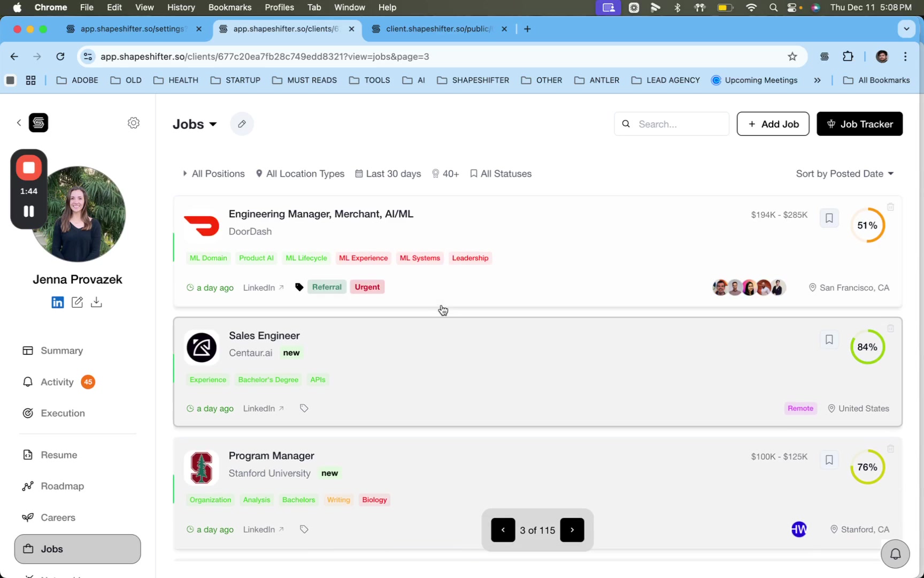The image size is (924, 578).
Task: Open the LinkedIn listing for Sales Engineer
Action: click(x=263, y=408)
